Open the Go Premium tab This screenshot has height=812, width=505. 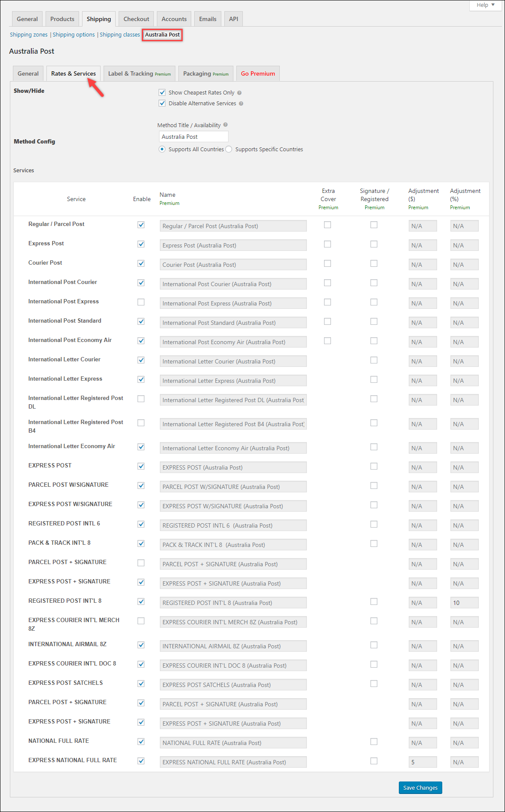tap(258, 73)
